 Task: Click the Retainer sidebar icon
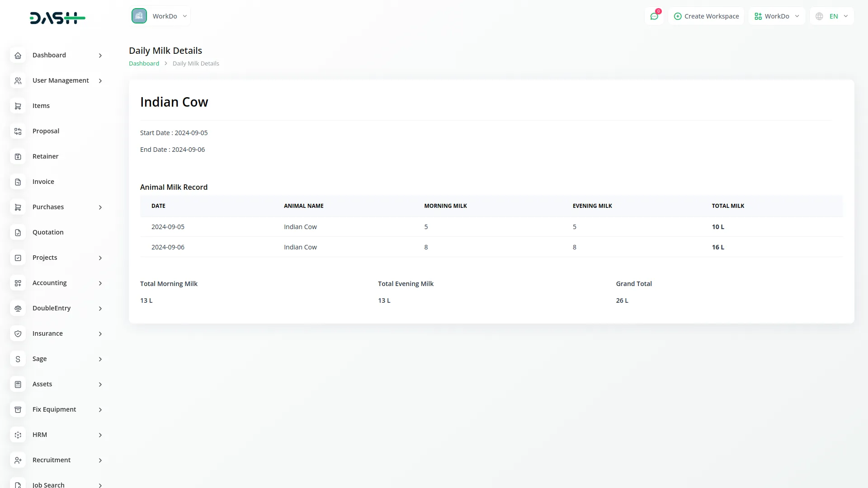click(18, 156)
